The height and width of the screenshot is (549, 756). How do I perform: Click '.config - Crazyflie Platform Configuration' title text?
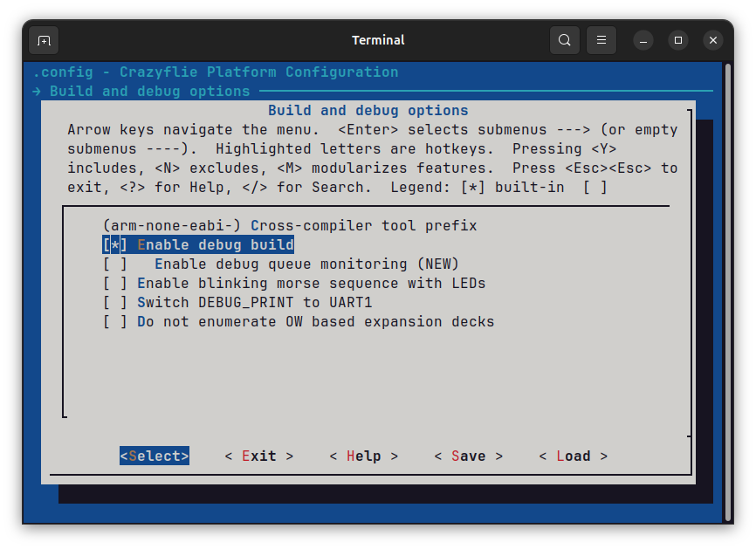tap(216, 72)
